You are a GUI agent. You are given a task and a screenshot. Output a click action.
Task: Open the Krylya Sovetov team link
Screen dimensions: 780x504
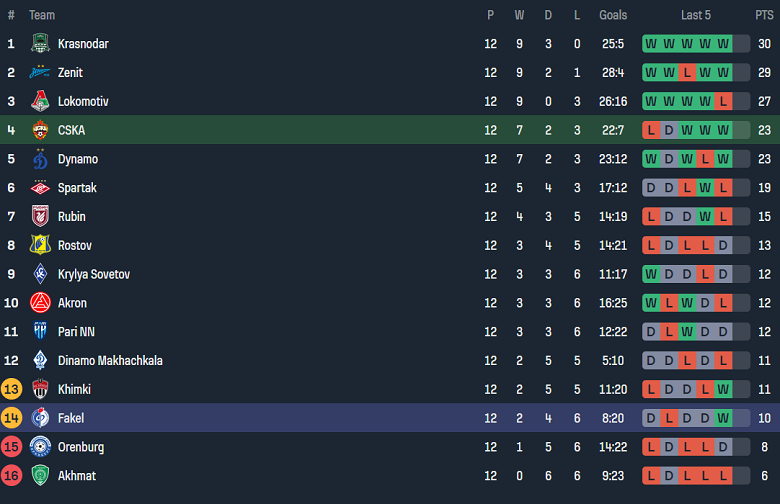click(x=93, y=274)
